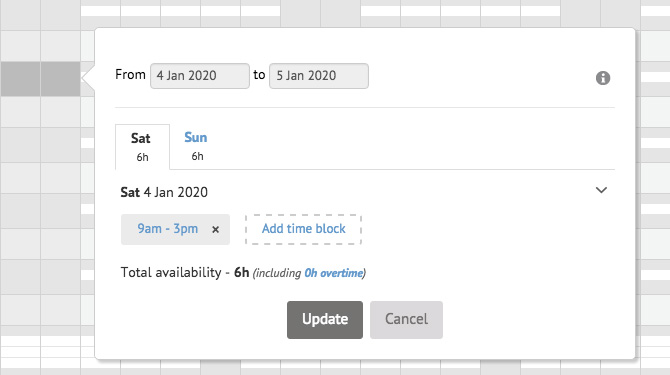Click the From label before date field
This screenshot has width=670, height=375.
(130, 75)
